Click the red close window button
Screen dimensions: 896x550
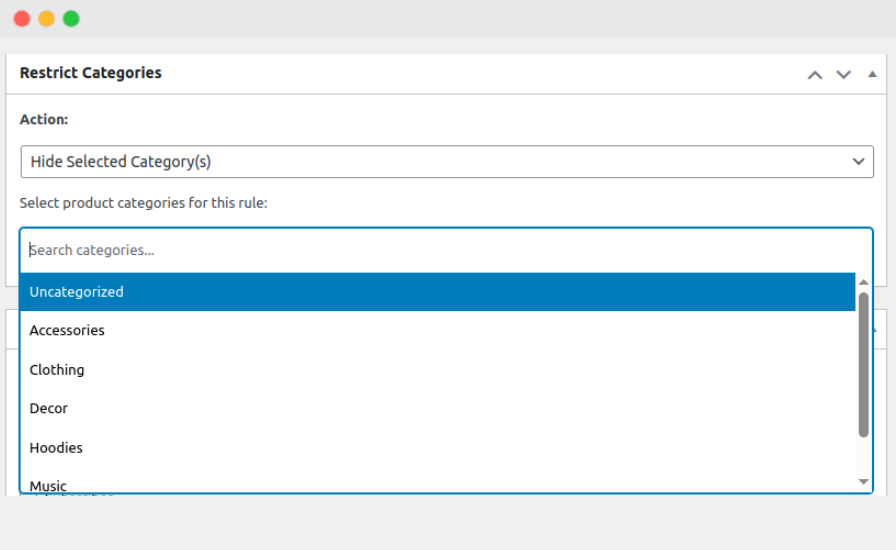click(x=22, y=19)
